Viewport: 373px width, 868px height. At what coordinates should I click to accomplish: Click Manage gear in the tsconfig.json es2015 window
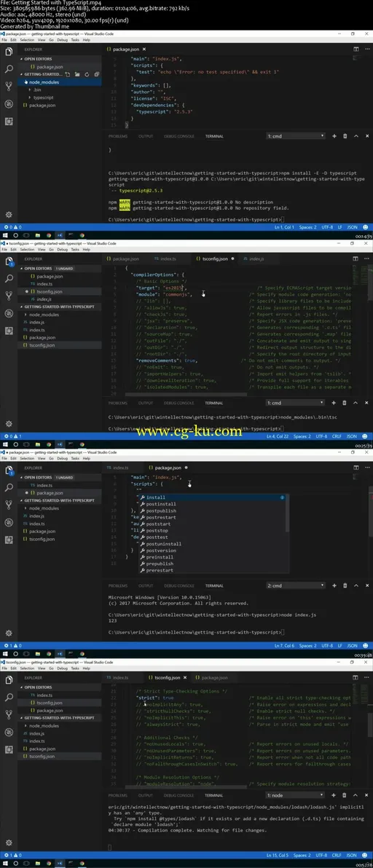click(8, 424)
